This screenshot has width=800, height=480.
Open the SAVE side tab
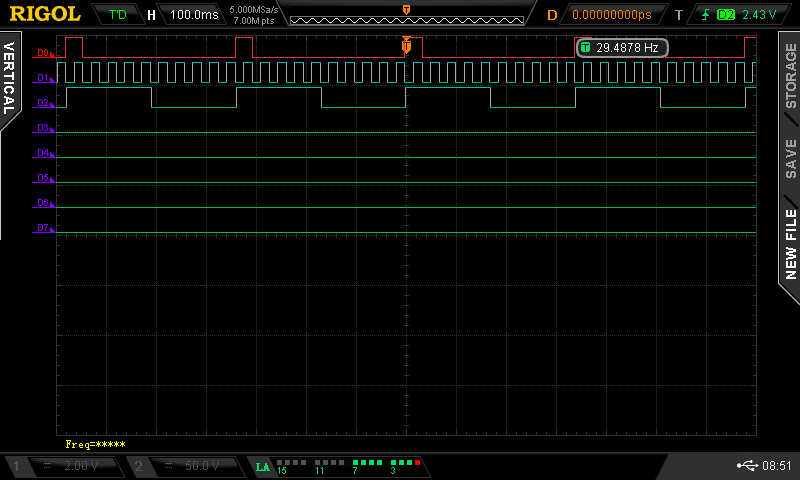click(790, 158)
